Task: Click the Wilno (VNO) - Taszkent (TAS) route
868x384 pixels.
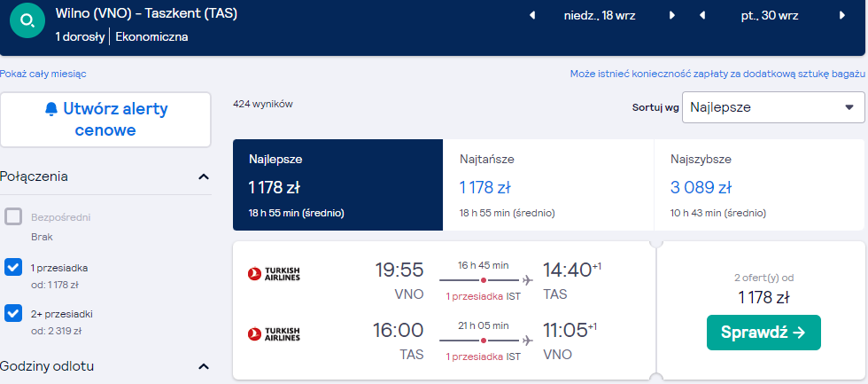Action: (146, 14)
